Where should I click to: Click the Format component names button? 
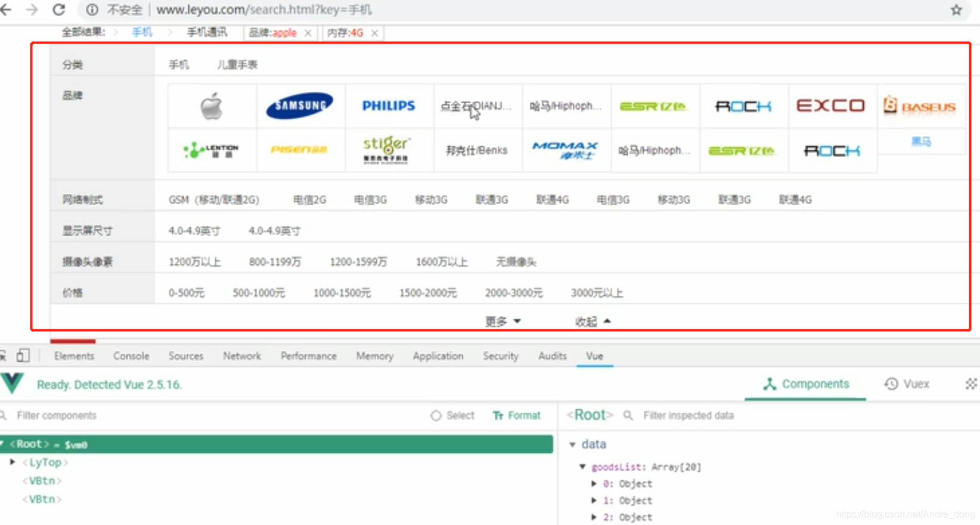[517, 415]
